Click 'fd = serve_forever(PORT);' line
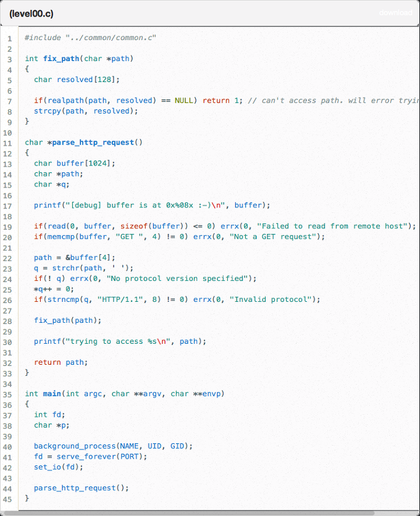 [90, 457]
